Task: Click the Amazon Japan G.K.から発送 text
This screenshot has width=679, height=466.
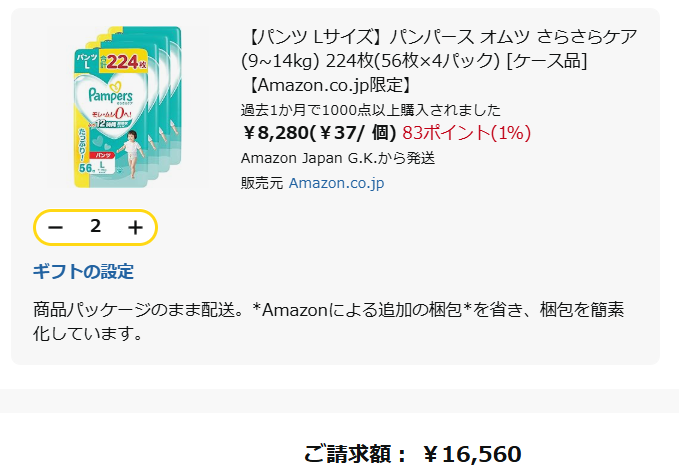Action: [338, 158]
